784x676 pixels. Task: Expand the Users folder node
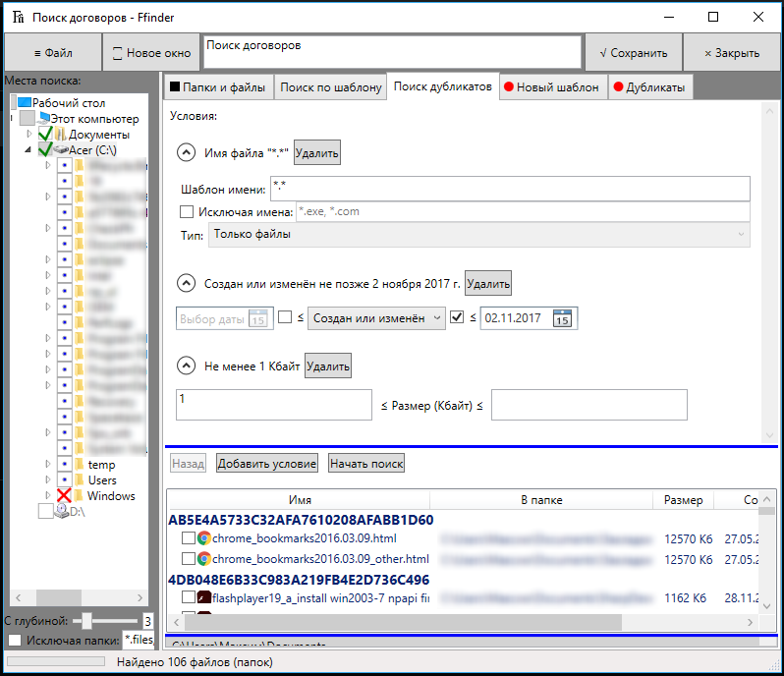(48, 479)
